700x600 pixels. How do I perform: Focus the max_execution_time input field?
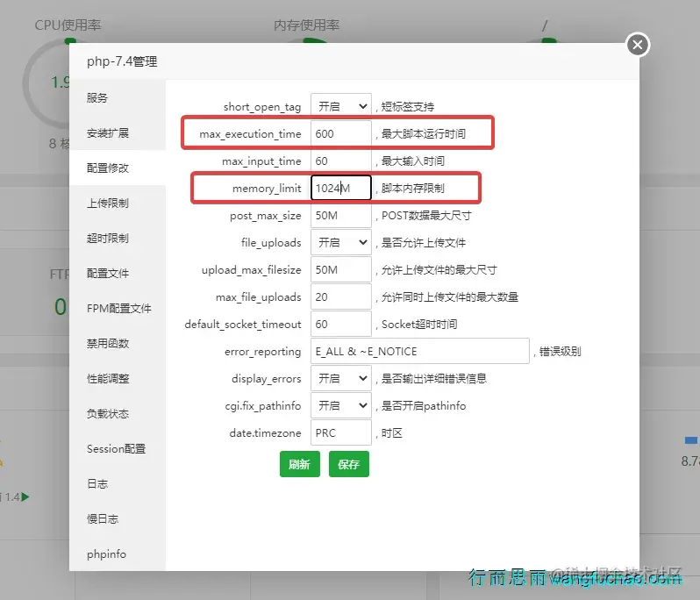(x=341, y=134)
